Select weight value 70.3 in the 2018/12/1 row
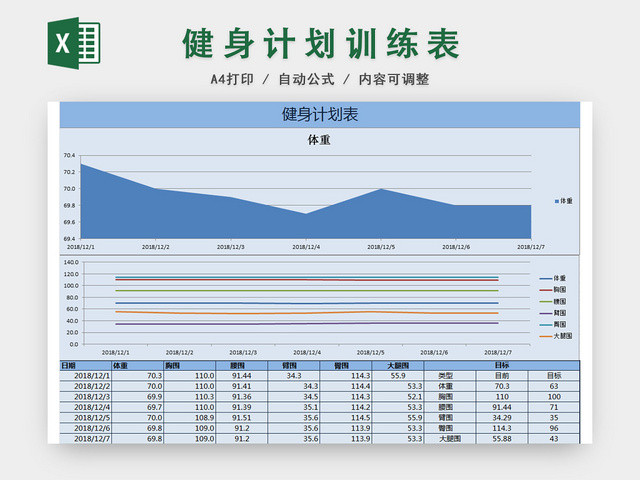640x480 pixels. 138,376
